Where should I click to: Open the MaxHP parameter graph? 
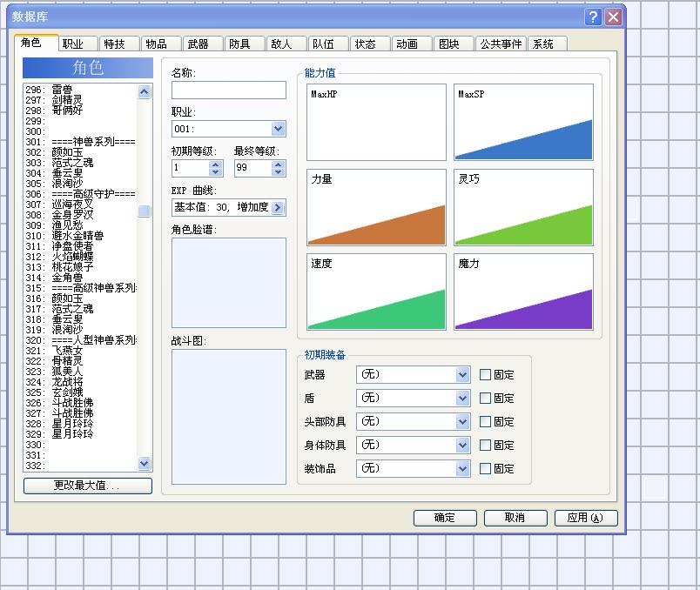point(376,123)
